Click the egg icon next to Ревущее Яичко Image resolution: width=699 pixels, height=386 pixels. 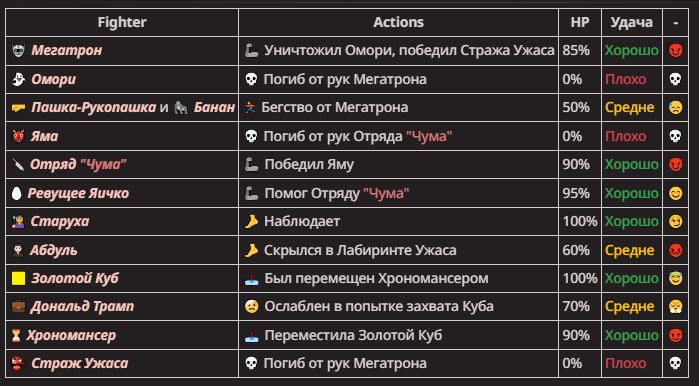coord(16,193)
